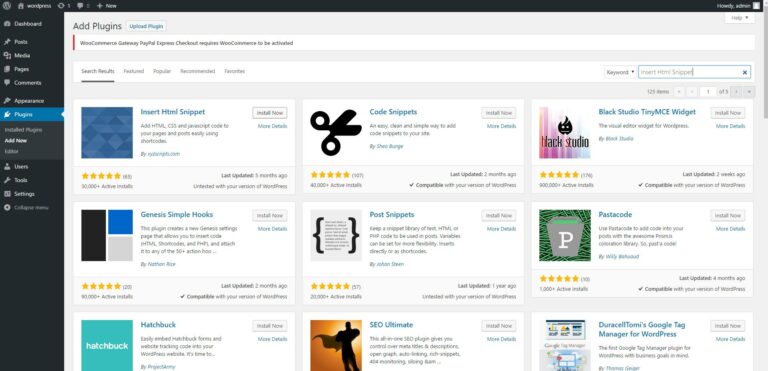Click the Black Studio TinyMCE thumbnail
This screenshot has width=768, height=371.
point(565,133)
